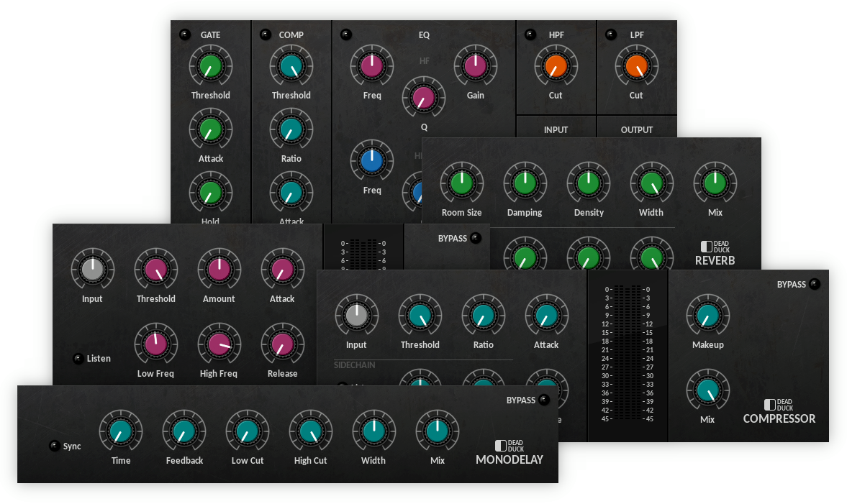Click the INPUT label in channel strip
Screen dimensions: 847x504
(556, 129)
